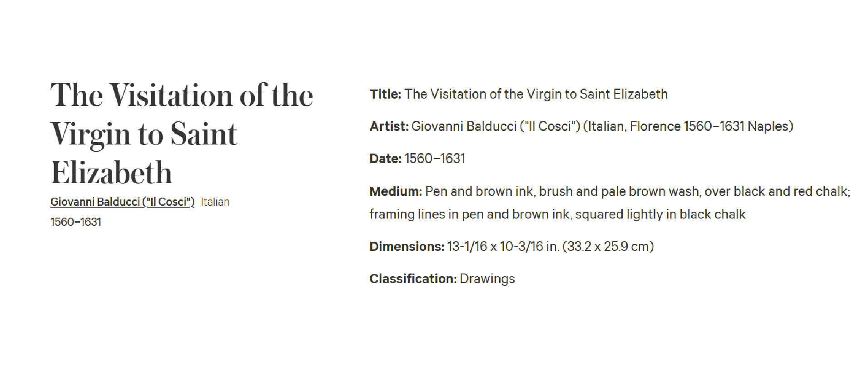Image resolution: width=868 pixels, height=388 pixels.
Task: Click the Dimensions: label
Action: [407, 246]
